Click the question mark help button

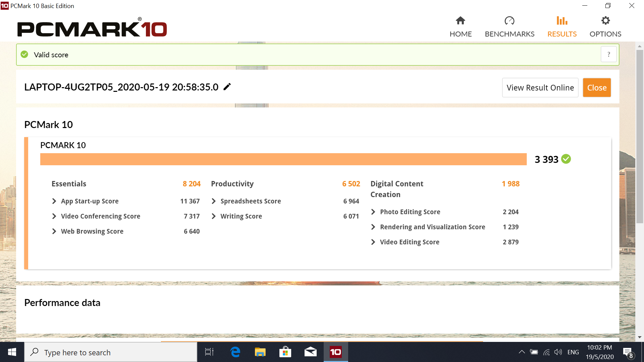608,54
